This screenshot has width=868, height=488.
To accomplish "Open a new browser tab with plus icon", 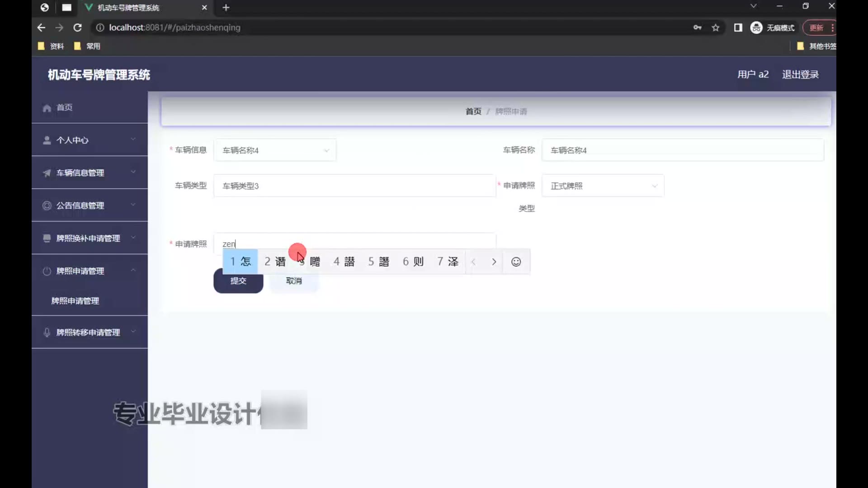I will 226,8.
